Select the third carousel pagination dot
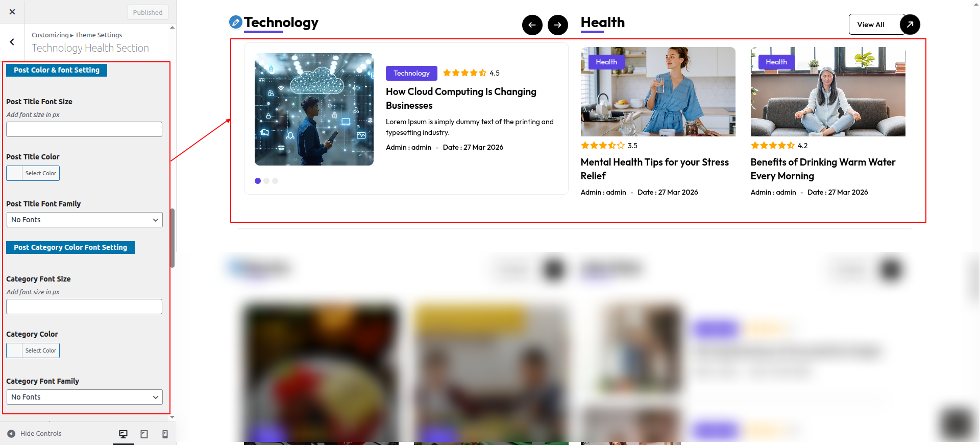The height and width of the screenshot is (445, 980). point(275,181)
